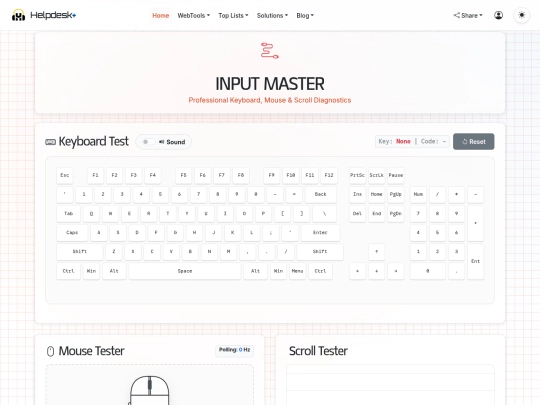Click the left Alt key
Screen dimensions: 540x405
114,271
